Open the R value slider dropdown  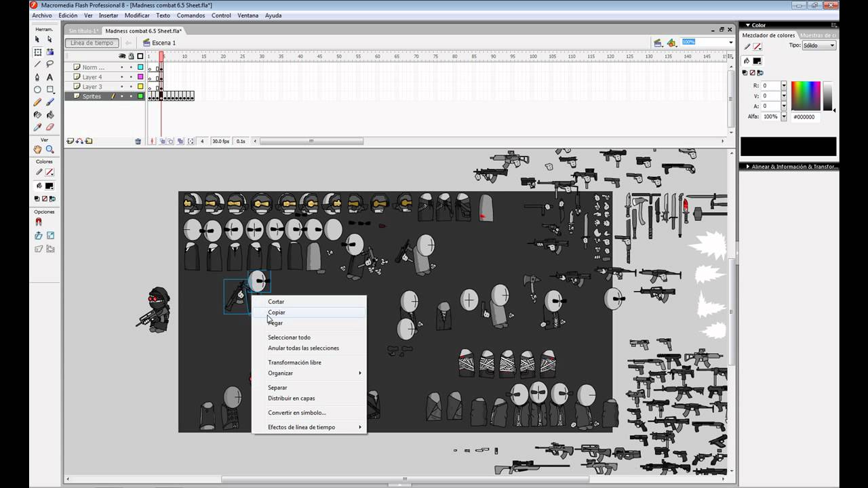pos(784,85)
